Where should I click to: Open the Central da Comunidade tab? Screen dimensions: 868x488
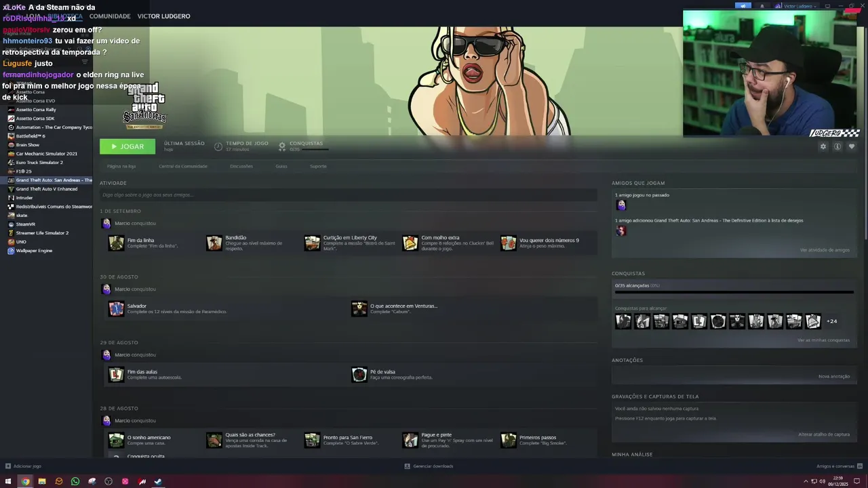click(x=183, y=166)
